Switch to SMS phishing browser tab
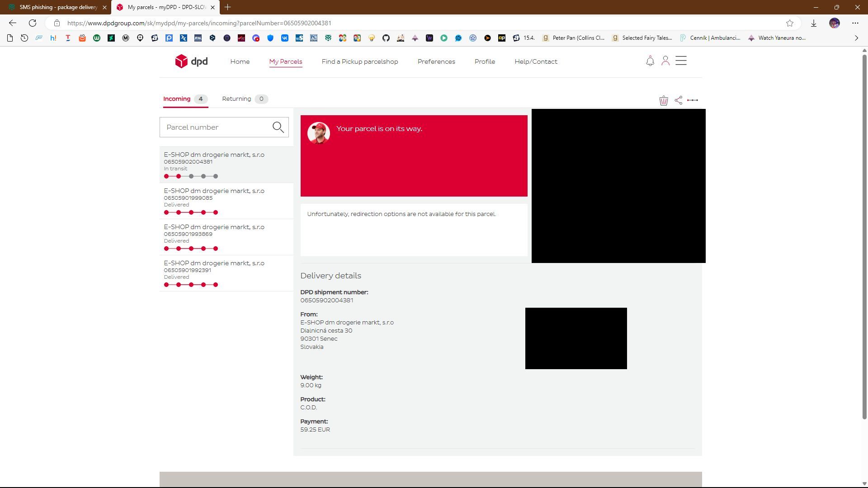This screenshot has height=488, width=868. (58, 7)
